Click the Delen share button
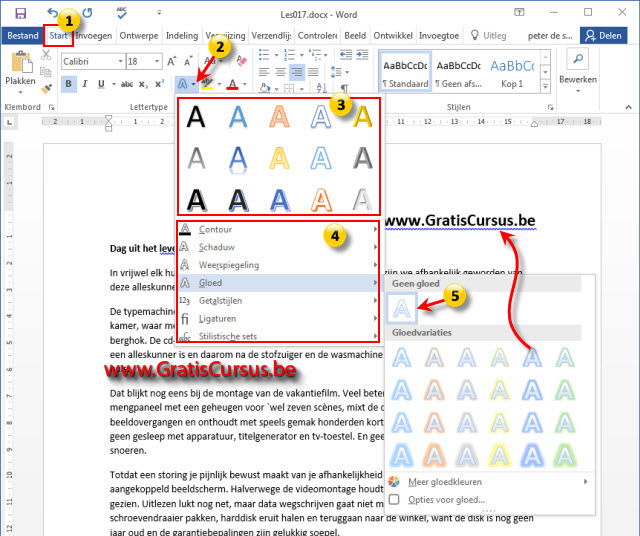The height and width of the screenshot is (536, 640). [x=603, y=36]
